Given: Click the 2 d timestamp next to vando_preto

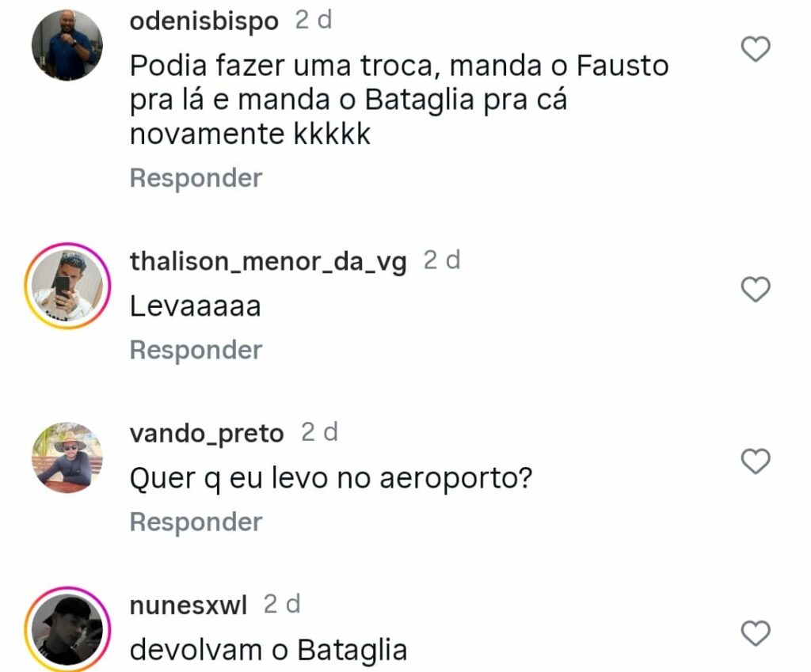Looking at the screenshot, I should (319, 432).
